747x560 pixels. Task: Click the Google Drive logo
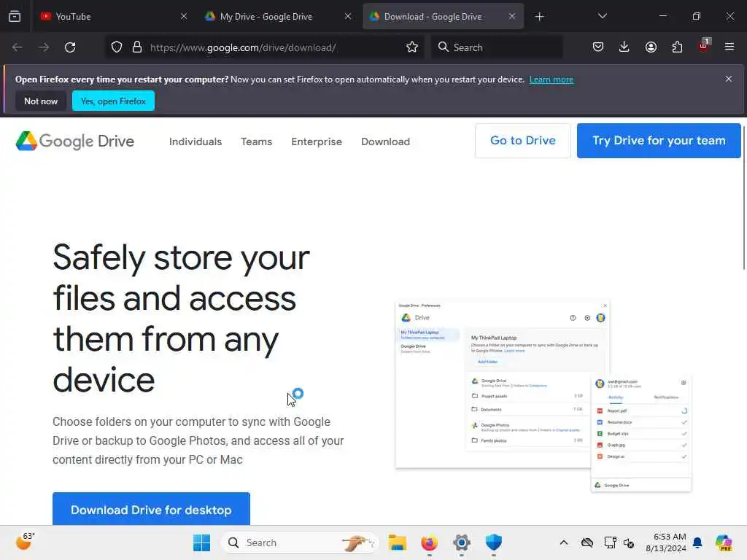tap(75, 141)
